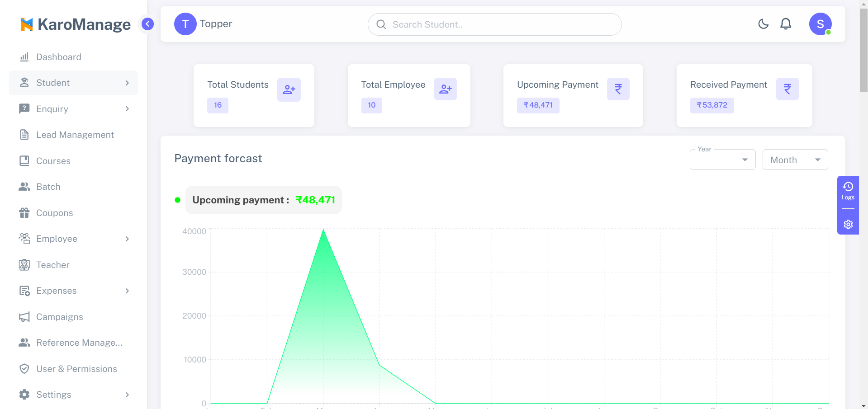Open Coupons section

tap(73, 213)
